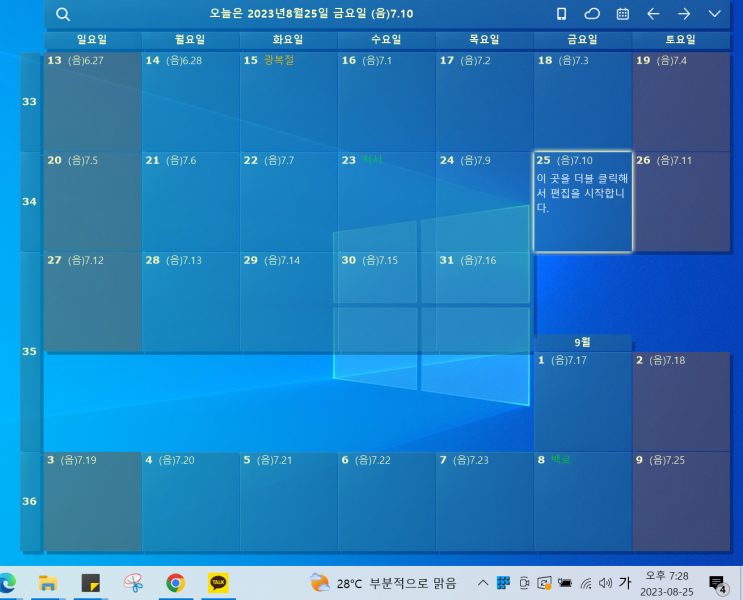743x600 pixels.
Task: Click week number 36 label
Action: pos(29,501)
